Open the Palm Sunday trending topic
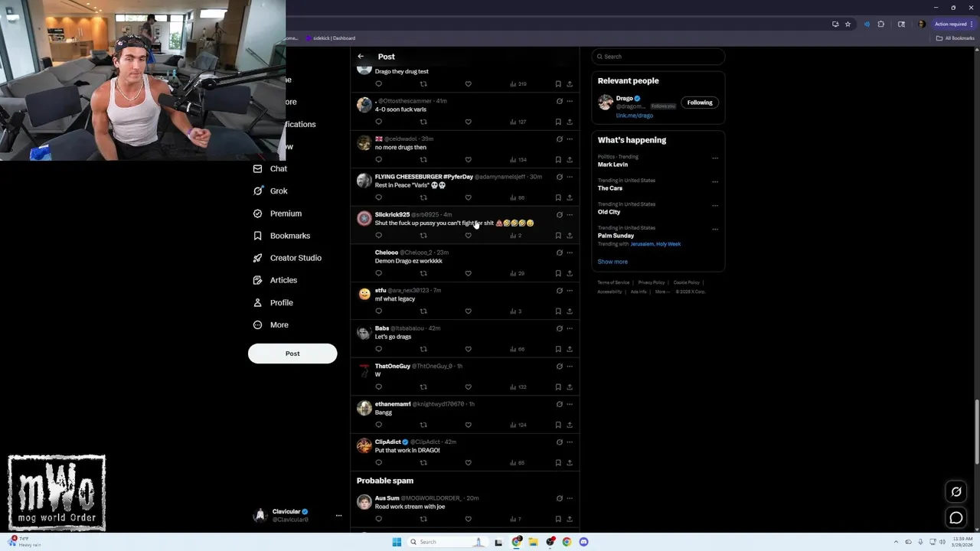 point(616,236)
